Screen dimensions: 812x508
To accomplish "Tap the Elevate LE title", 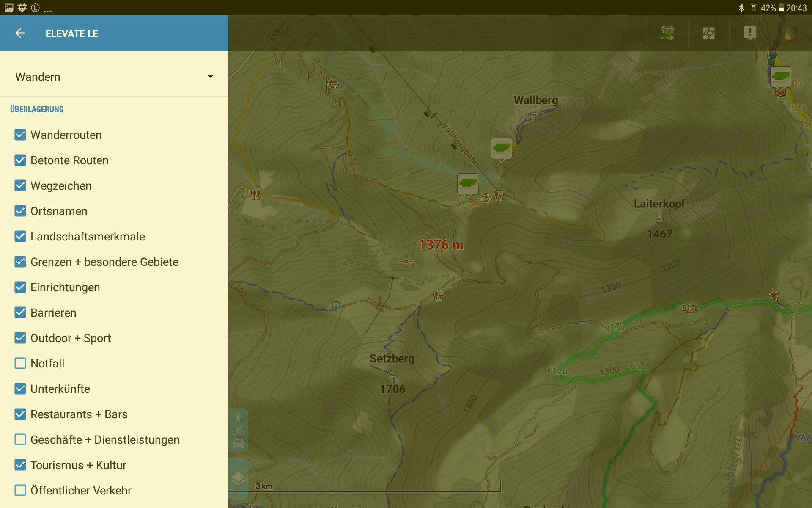I will [72, 33].
